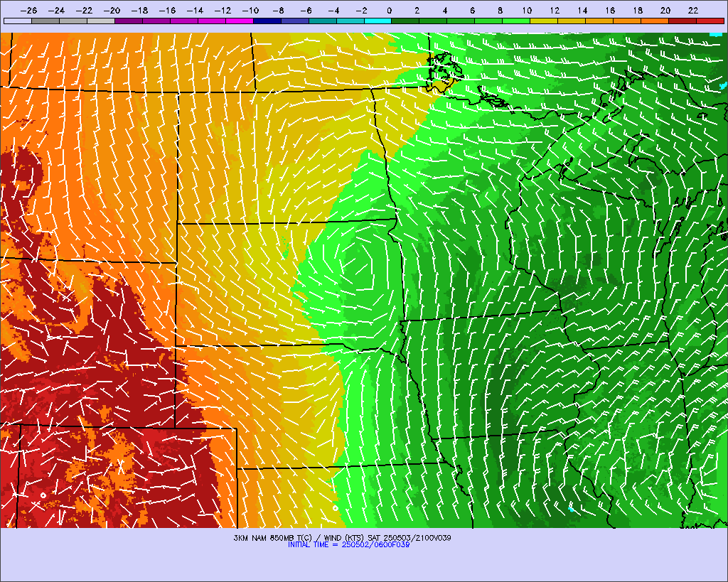Image resolution: width=728 pixels, height=582 pixels.
Task: Pick the navy blue swatch between -10 and -8
Action: pos(267,21)
